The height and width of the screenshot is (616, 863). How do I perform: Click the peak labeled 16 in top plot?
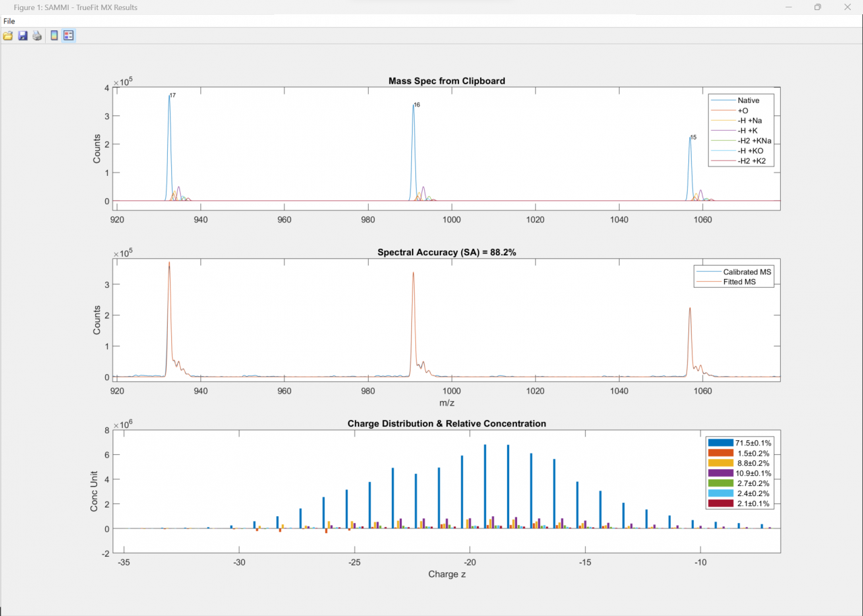[x=413, y=106]
